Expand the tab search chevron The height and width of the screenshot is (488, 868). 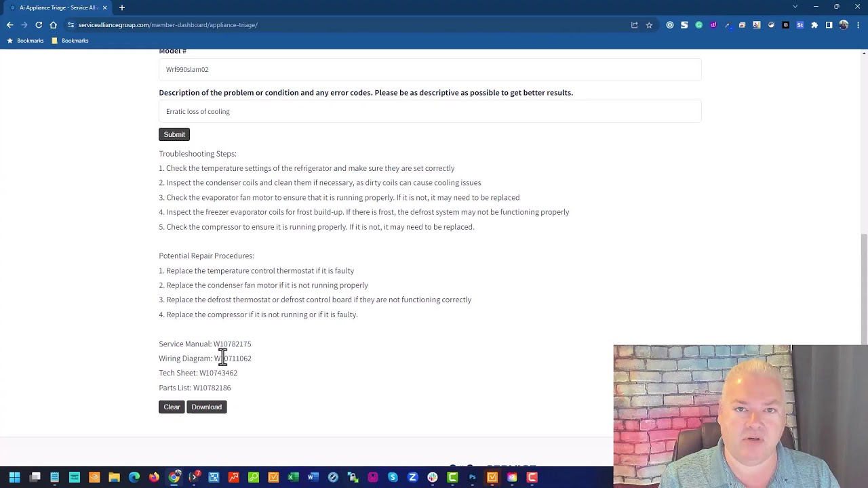point(795,7)
